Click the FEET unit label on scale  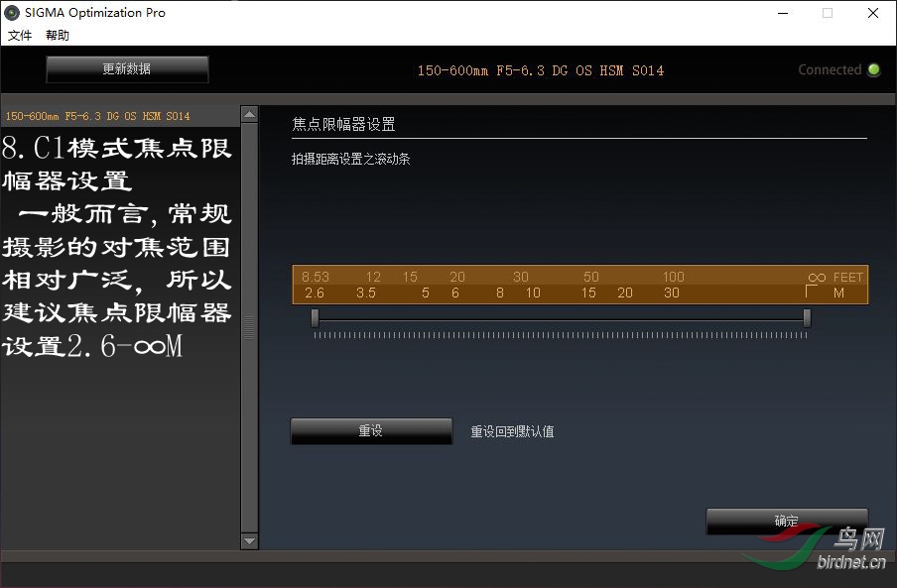tap(847, 277)
